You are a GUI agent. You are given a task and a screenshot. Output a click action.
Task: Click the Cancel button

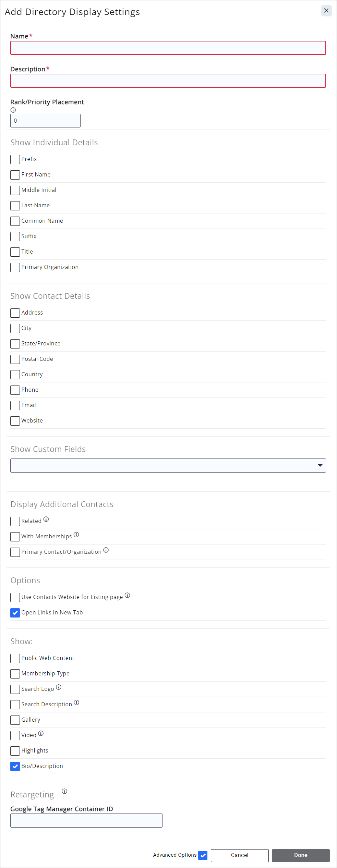[239, 855]
